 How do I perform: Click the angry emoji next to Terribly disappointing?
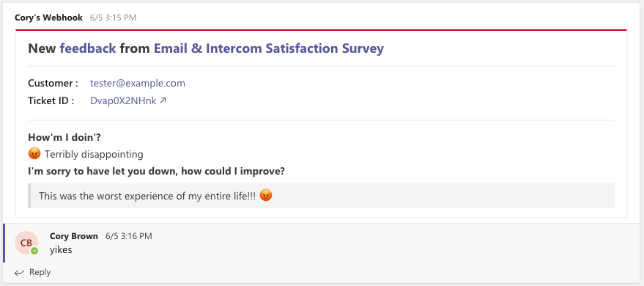(x=34, y=154)
